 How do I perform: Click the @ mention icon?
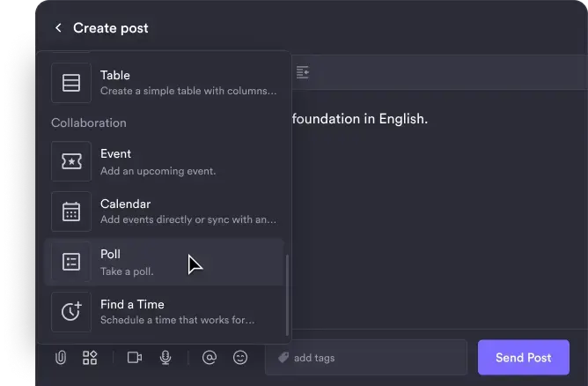tap(209, 357)
